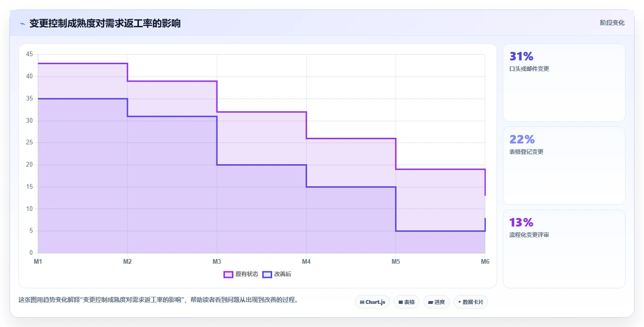
Task: Click the M5 axis label
Action: (x=395, y=261)
